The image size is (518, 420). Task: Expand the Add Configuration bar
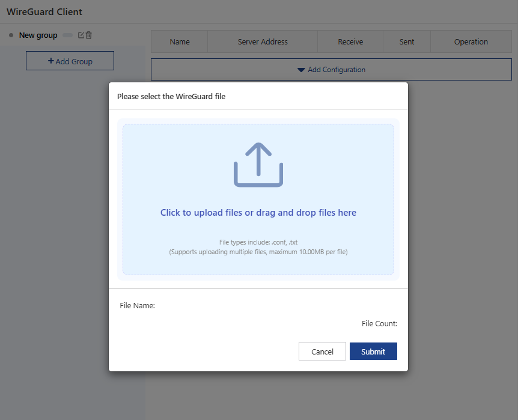tap(331, 70)
